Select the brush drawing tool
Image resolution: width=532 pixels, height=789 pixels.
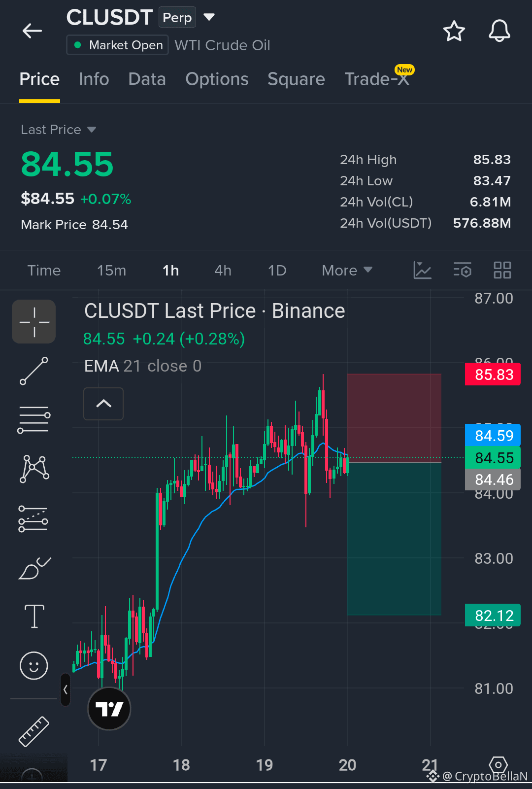point(34,568)
